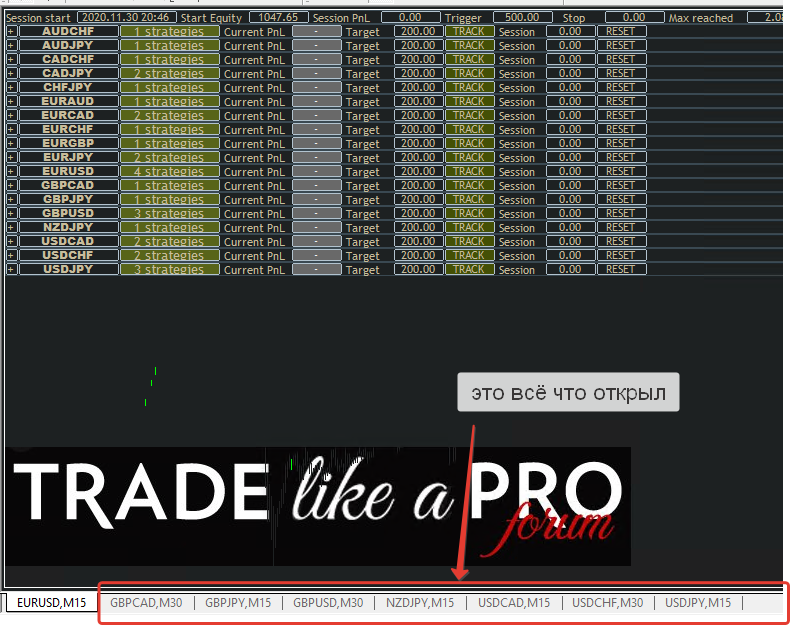Reset the USDJPY session
This screenshot has height=625, width=790.
[x=621, y=269]
